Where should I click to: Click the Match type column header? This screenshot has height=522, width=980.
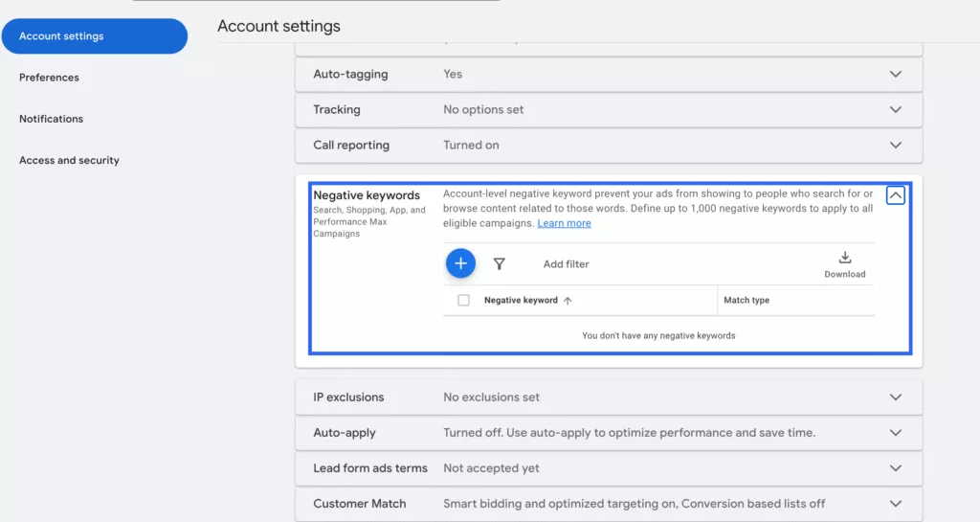746,300
